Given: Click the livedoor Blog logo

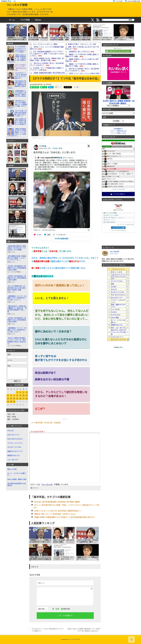Looking at the screenshot, I should 6,1.
